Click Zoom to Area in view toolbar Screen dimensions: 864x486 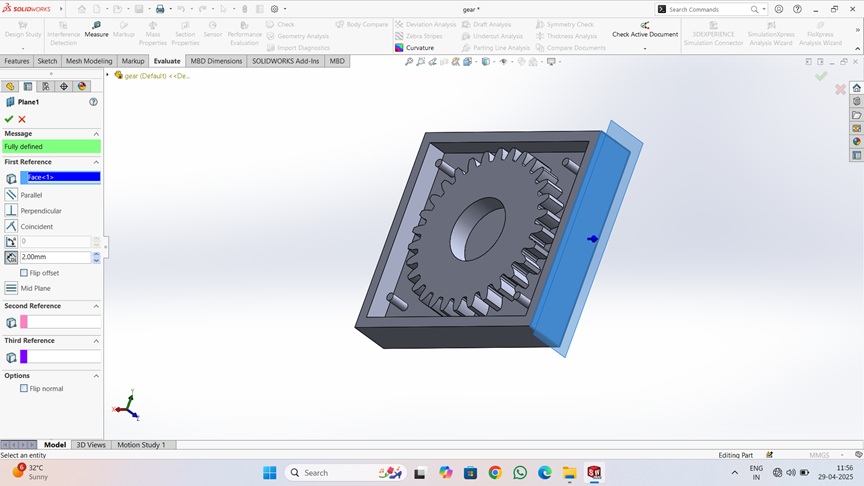421,62
